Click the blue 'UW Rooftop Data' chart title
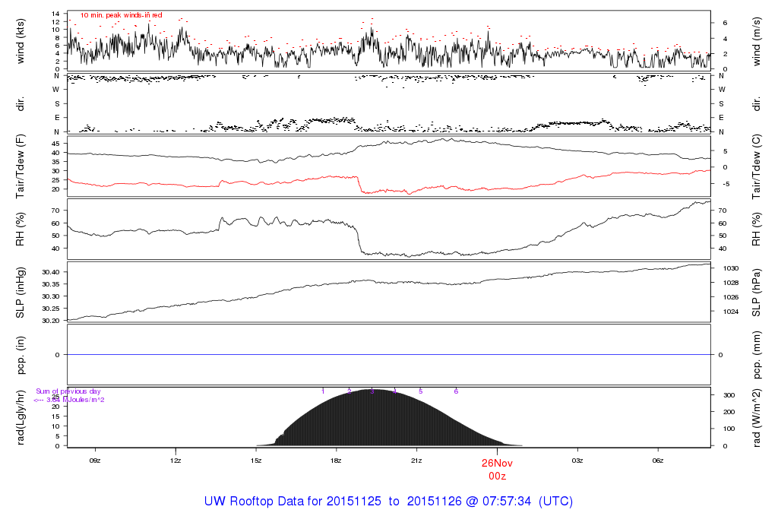This screenshot has height=532, width=778. point(388,502)
